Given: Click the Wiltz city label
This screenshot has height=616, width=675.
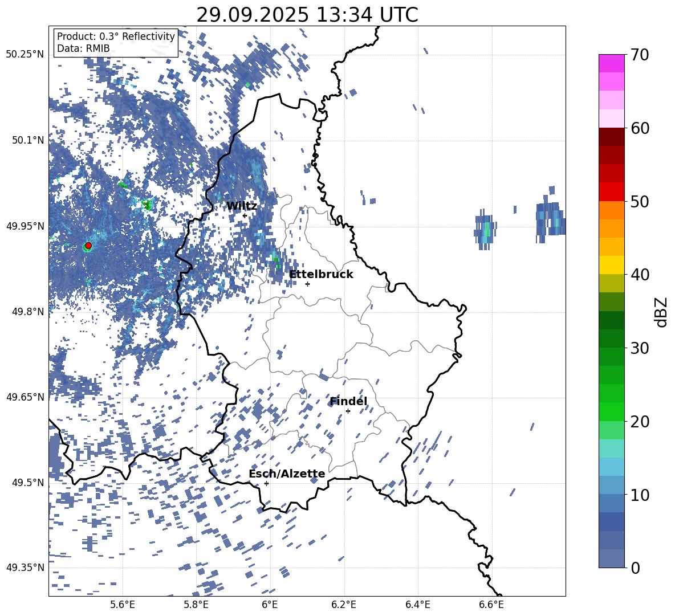Looking at the screenshot, I should coord(242,206).
